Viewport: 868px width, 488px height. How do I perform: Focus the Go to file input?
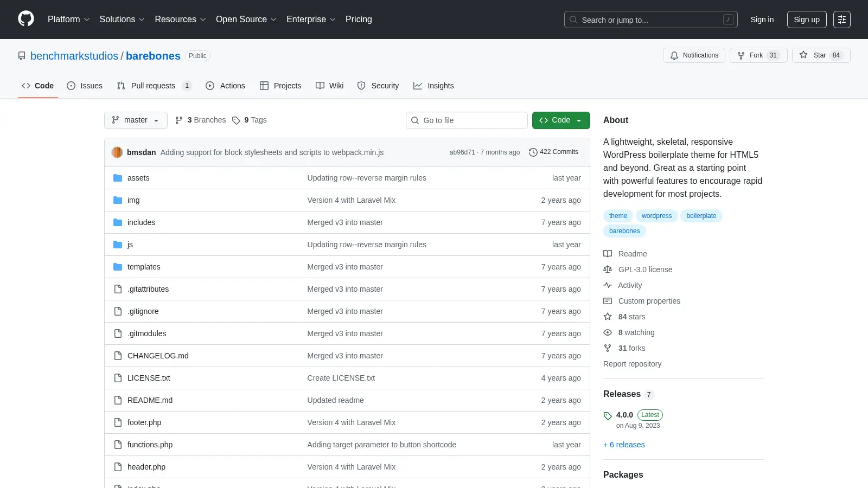point(467,120)
